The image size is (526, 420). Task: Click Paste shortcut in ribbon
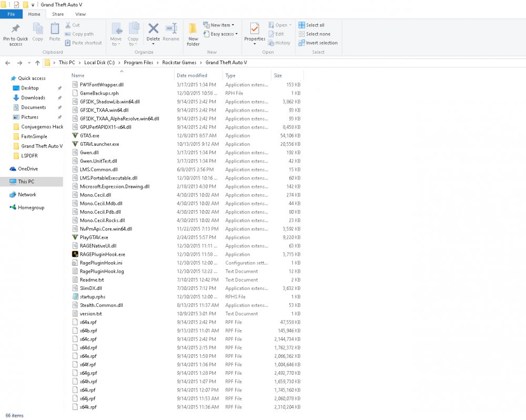[83, 43]
